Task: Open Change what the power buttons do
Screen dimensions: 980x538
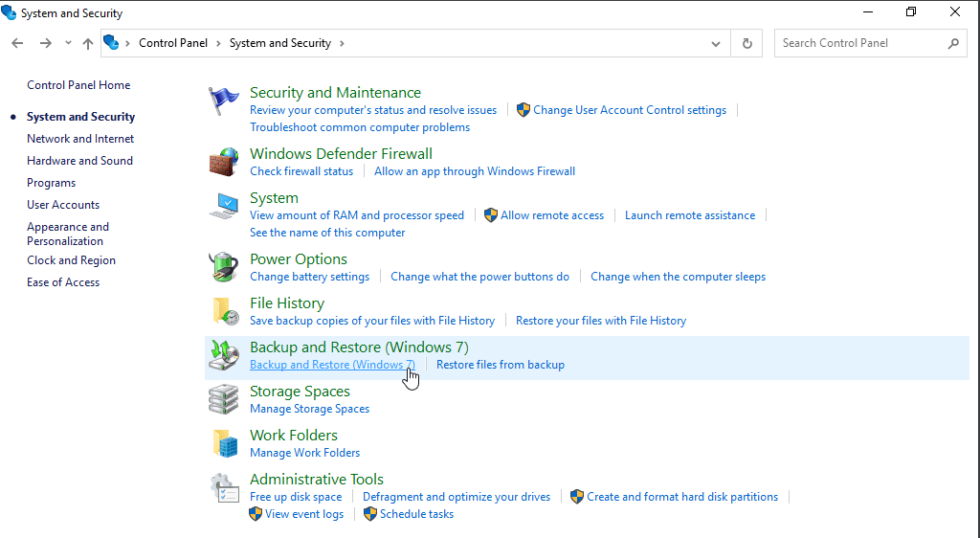Action: coord(480,277)
